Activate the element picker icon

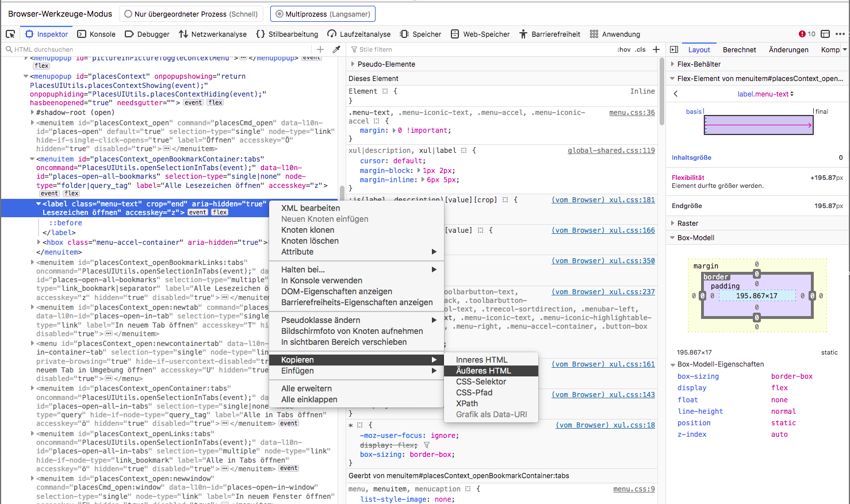(x=10, y=34)
